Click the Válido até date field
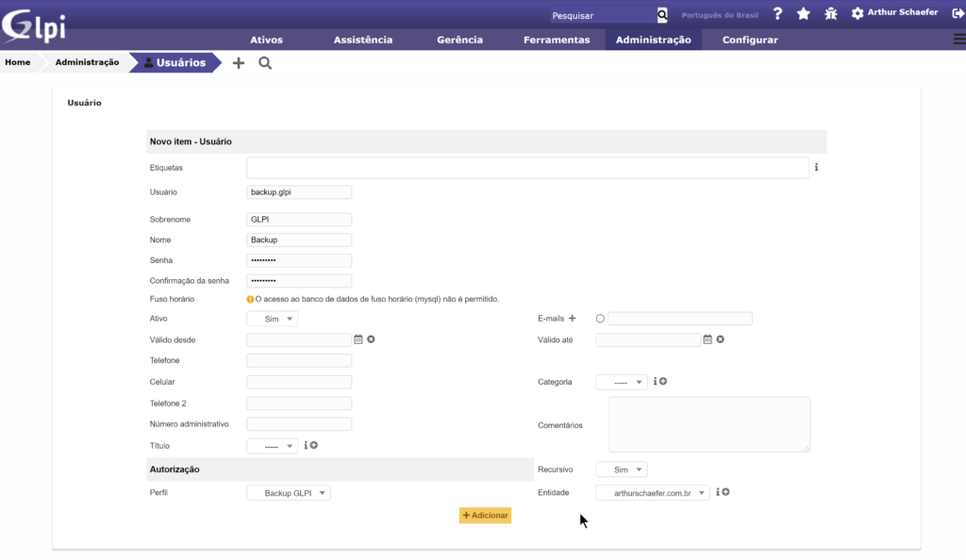This screenshot has height=560, width=966. click(x=648, y=339)
